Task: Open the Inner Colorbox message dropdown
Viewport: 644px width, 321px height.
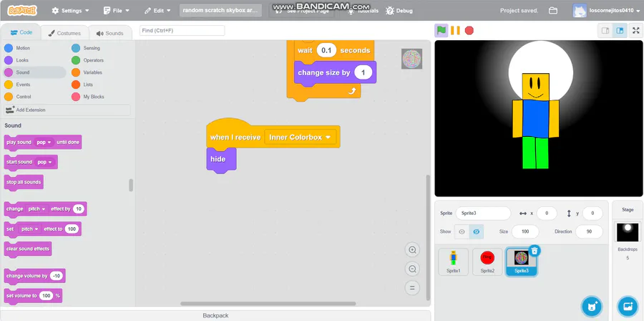Action: pos(300,137)
